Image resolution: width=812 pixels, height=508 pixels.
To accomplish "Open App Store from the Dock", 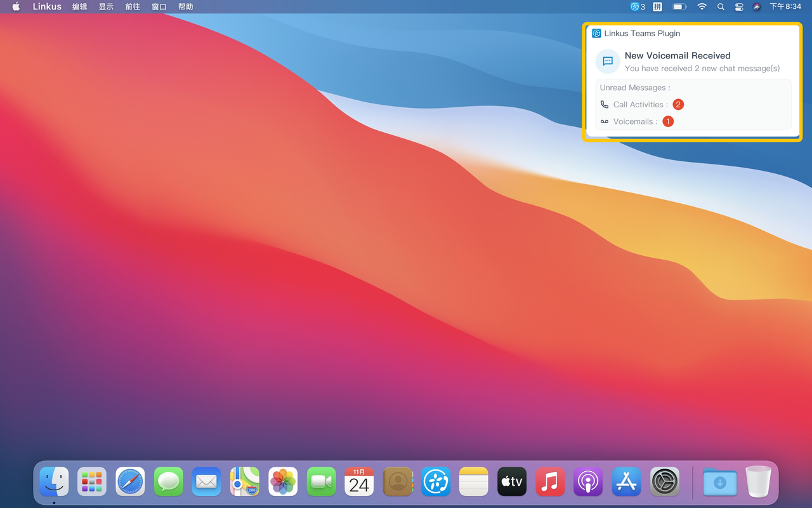I will (627, 482).
